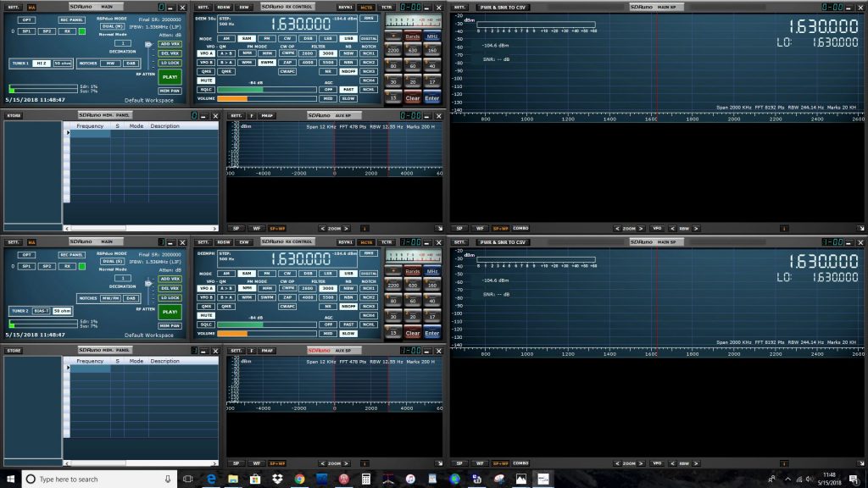Enable BIAS-T on Tuner 2
This screenshot has width=868, height=488.
point(40,310)
